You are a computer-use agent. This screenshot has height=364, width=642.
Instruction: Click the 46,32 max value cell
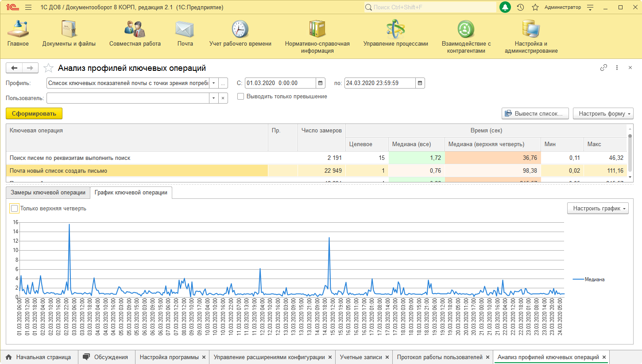605,158
